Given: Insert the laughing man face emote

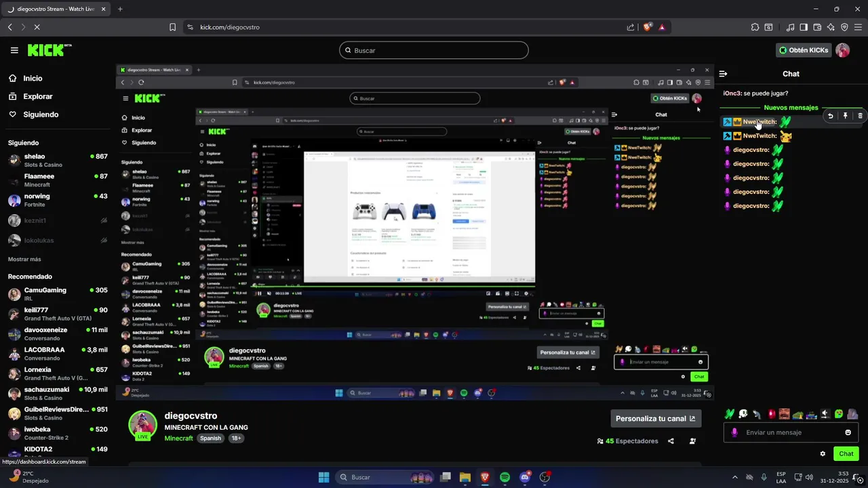Looking at the screenshot, I should pos(785,414).
